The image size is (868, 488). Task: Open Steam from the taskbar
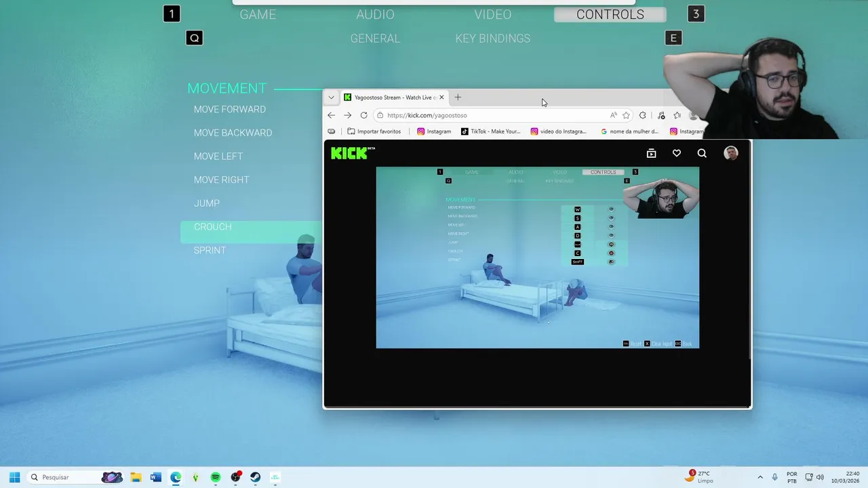(x=255, y=477)
